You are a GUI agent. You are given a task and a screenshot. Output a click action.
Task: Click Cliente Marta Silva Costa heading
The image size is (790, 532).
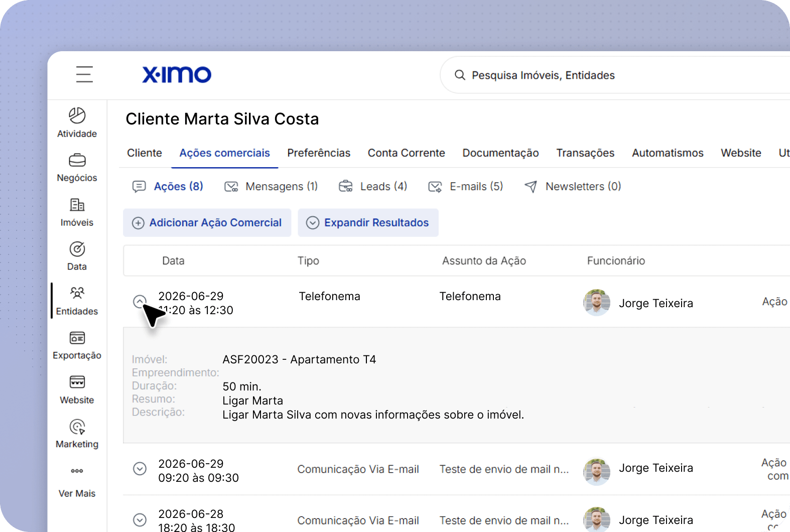point(222,119)
